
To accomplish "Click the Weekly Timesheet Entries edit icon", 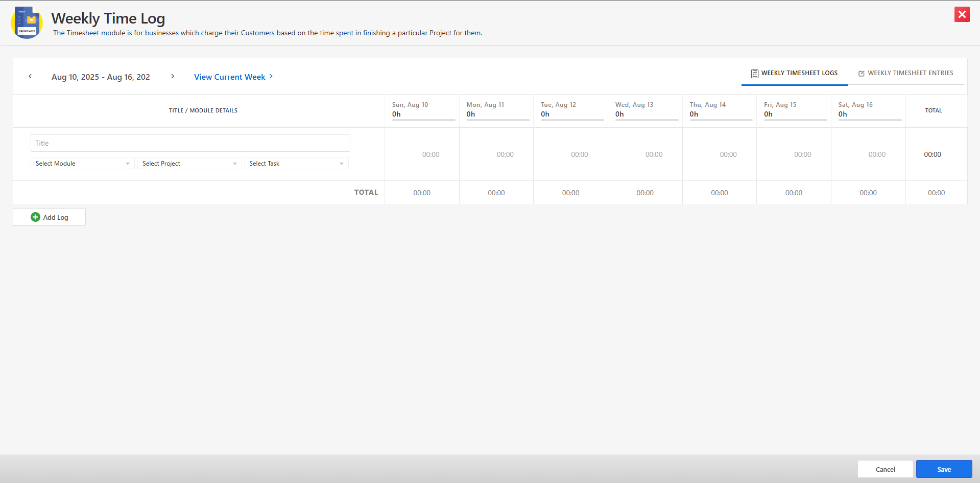I will click(862, 74).
